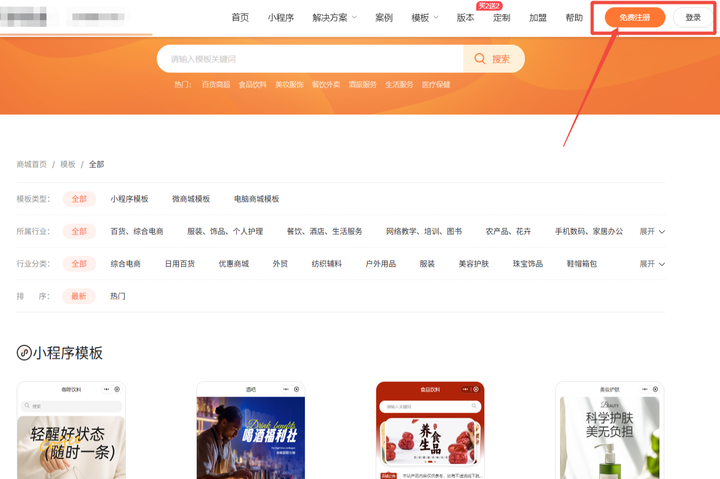The image size is (720, 479).
Task: Focus the template keyword search field
Action: 310,59
